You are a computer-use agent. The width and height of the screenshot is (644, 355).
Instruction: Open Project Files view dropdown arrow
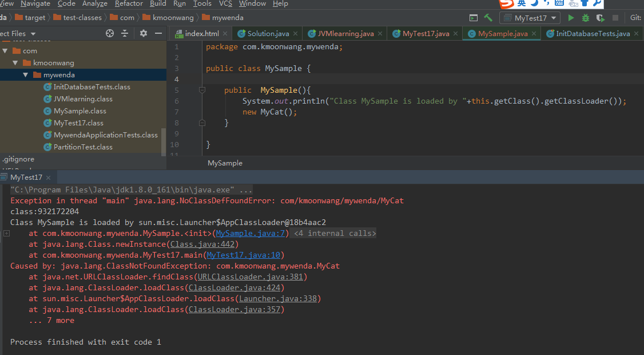click(33, 34)
